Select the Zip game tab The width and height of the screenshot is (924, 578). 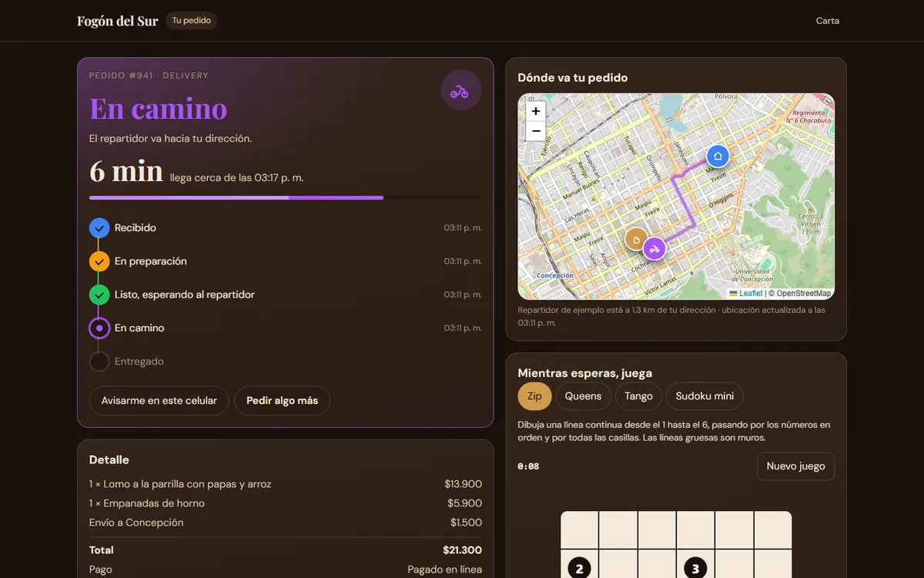click(534, 396)
